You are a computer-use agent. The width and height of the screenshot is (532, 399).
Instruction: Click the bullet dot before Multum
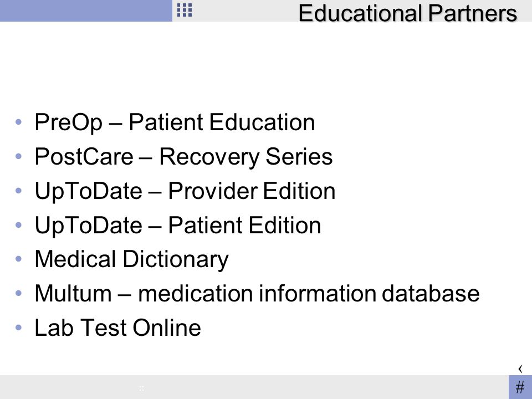pyautogui.click(x=19, y=293)
